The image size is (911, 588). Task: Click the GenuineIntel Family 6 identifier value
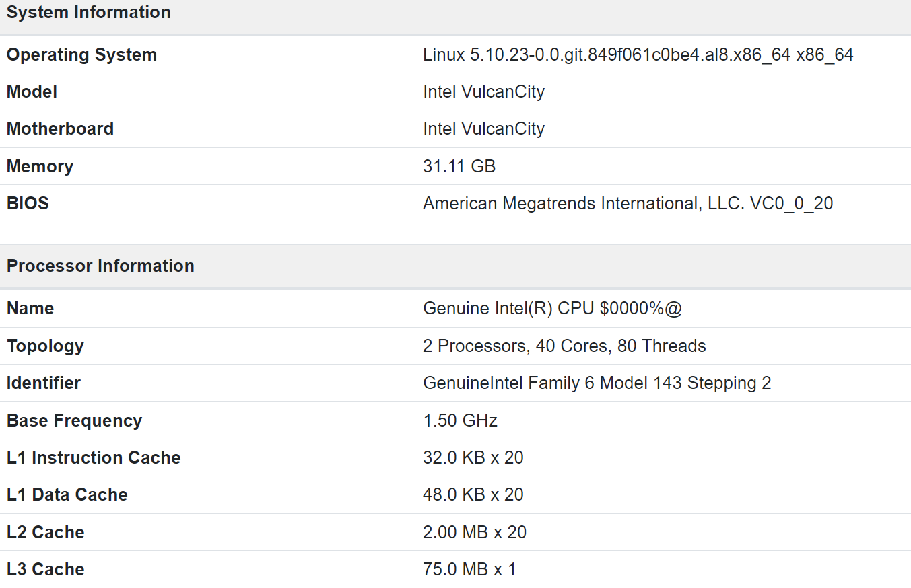coord(597,383)
